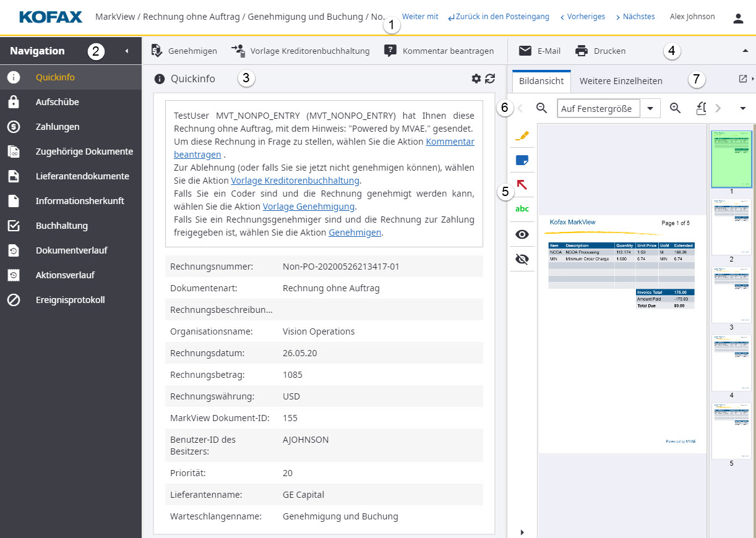The width and height of the screenshot is (756, 538).
Task: Open Quickinfo settings gear
Action: (476, 79)
